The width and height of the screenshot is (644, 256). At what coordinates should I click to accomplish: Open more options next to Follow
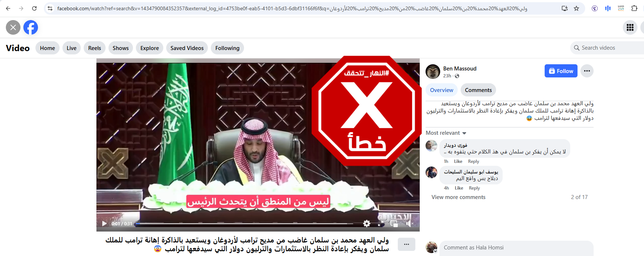[x=587, y=71]
